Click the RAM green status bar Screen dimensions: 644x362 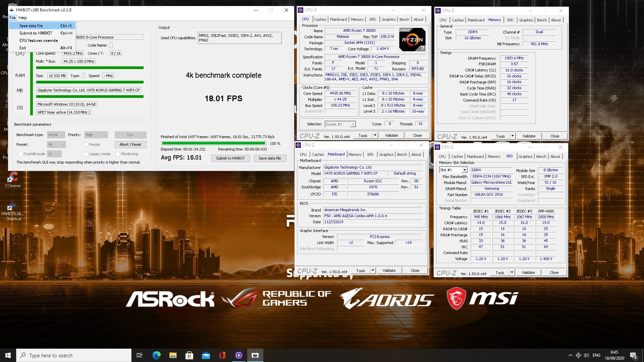90,82
